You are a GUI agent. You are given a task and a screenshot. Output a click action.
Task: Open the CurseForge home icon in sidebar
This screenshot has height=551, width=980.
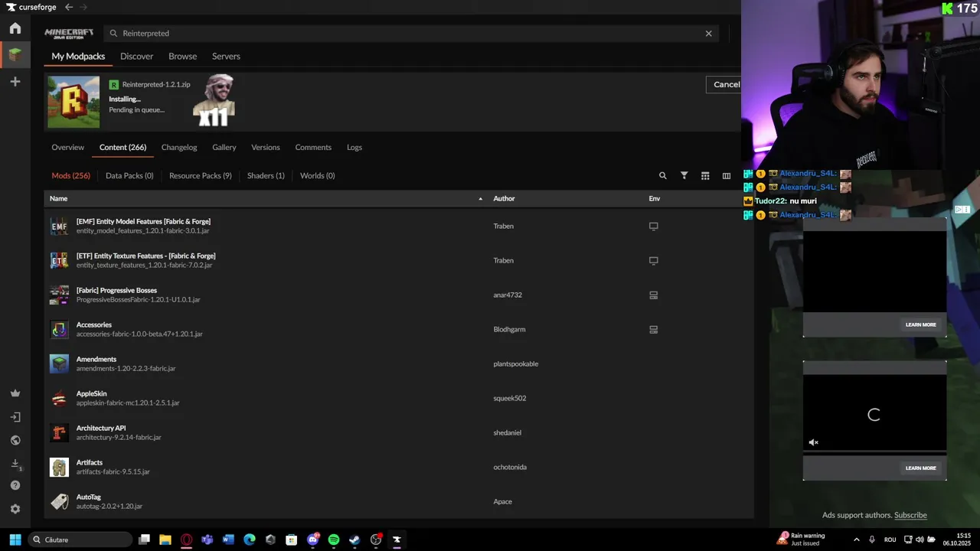tap(15, 28)
